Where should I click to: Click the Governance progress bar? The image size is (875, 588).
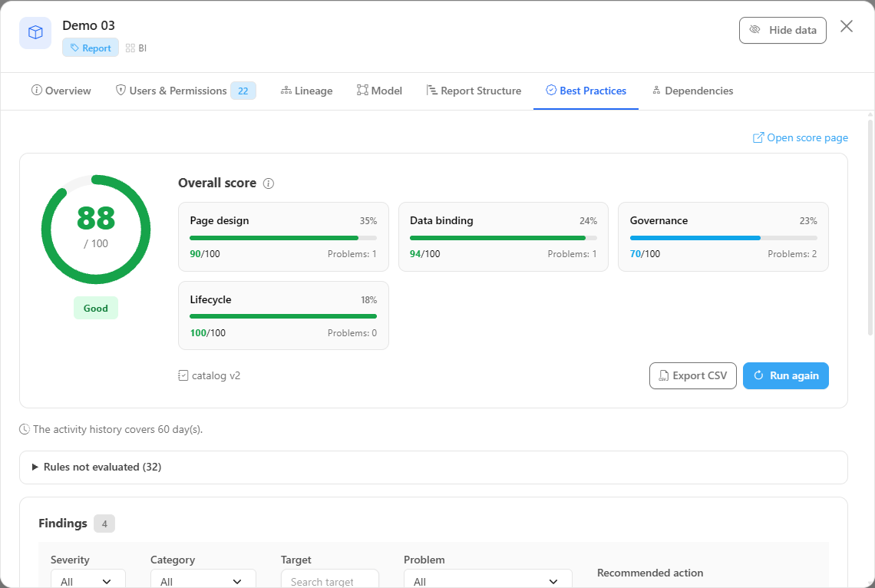click(x=723, y=238)
